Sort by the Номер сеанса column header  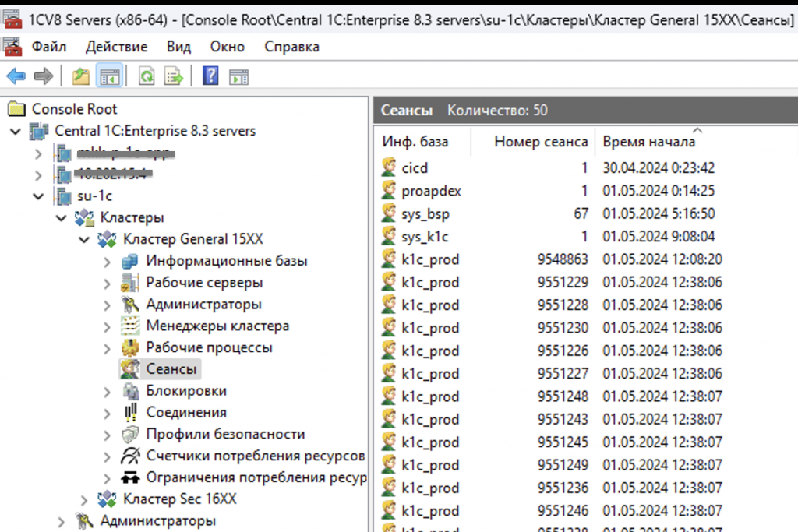[531, 142]
